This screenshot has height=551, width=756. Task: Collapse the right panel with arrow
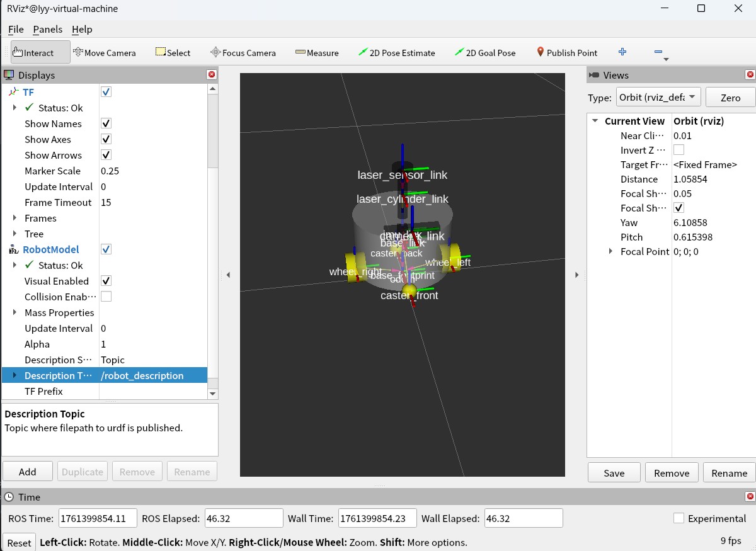[x=576, y=275]
